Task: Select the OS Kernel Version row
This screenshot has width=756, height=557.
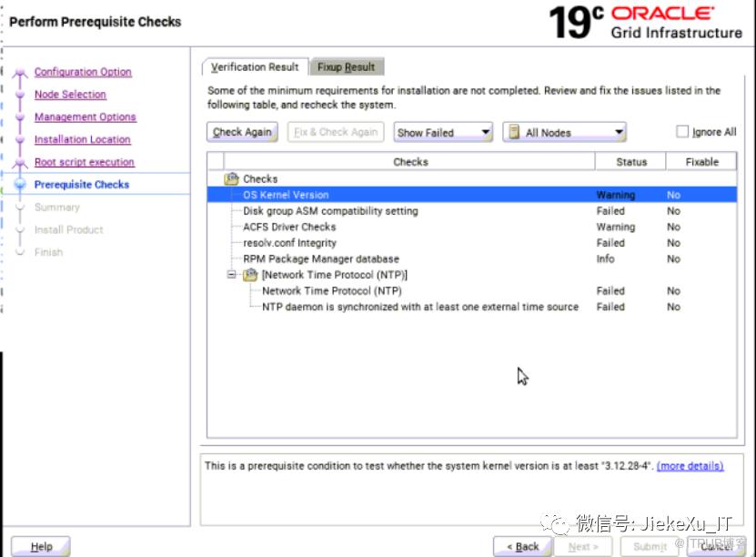Action: coord(472,195)
